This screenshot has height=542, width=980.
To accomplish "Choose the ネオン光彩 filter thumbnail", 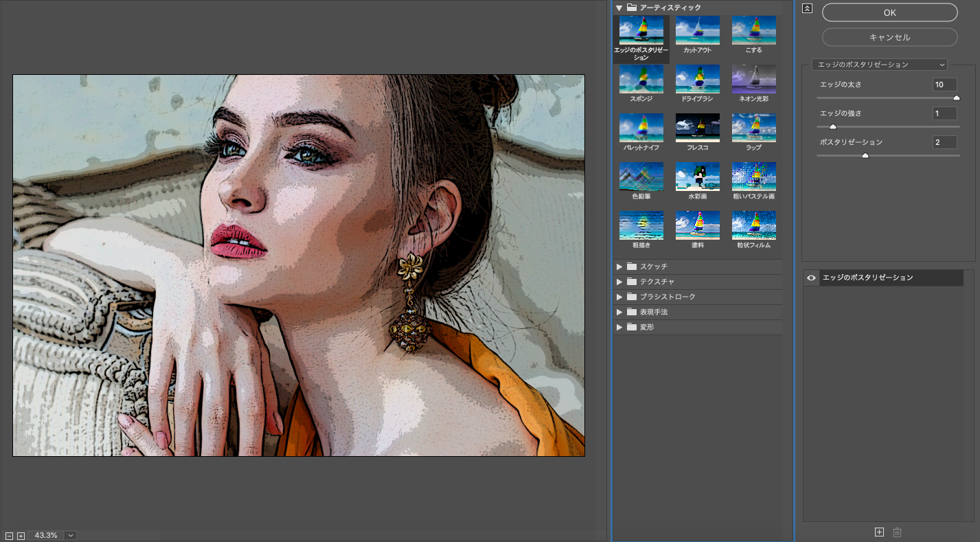I will click(753, 79).
